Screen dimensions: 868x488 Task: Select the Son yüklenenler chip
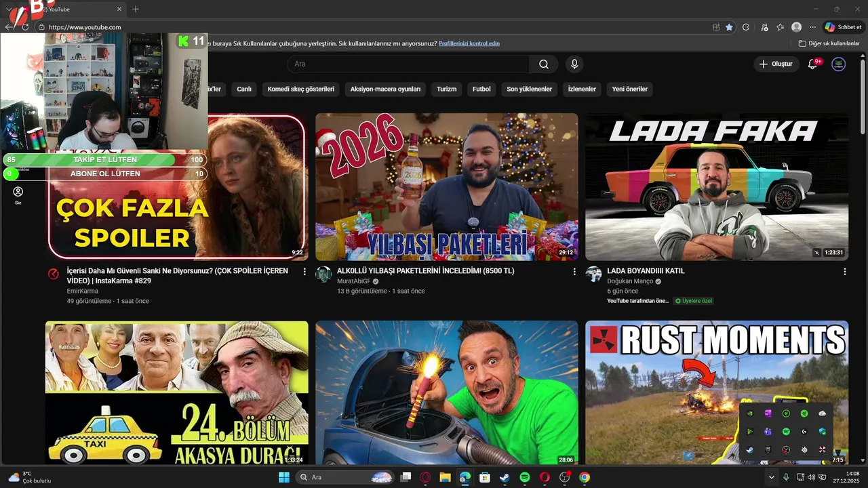pos(529,89)
